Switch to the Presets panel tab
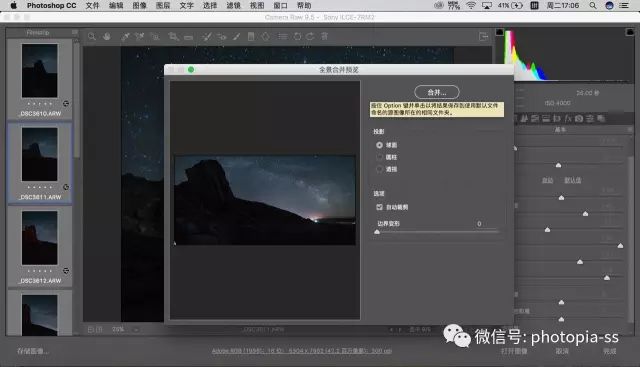This screenshot has height=367, width=640. [x=590, y=118]
